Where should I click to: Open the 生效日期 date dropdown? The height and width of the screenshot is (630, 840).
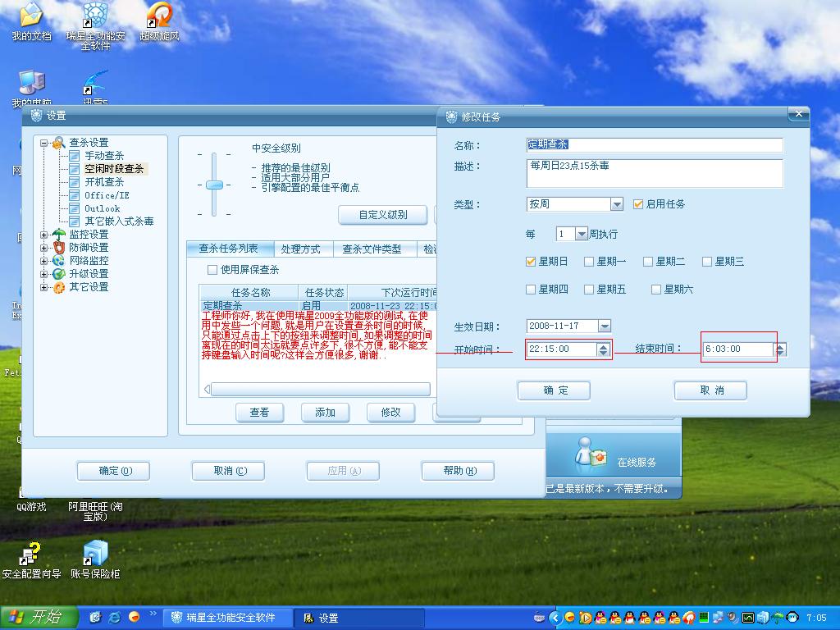pos(604,326)
